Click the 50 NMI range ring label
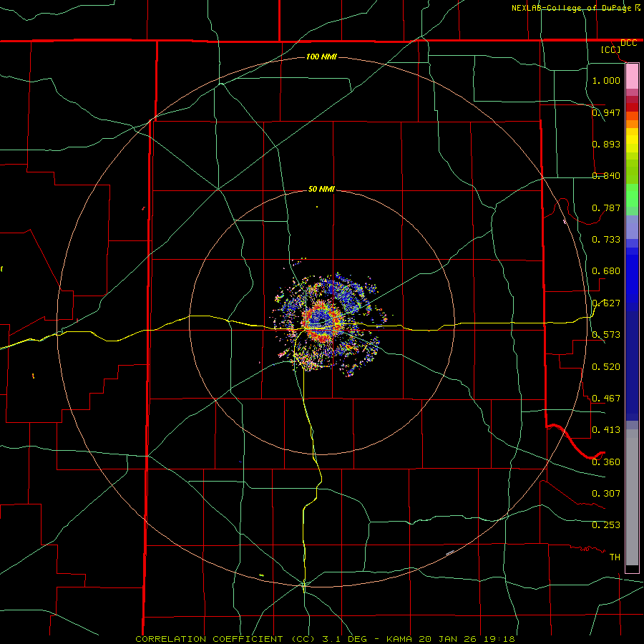 point(321,189)
